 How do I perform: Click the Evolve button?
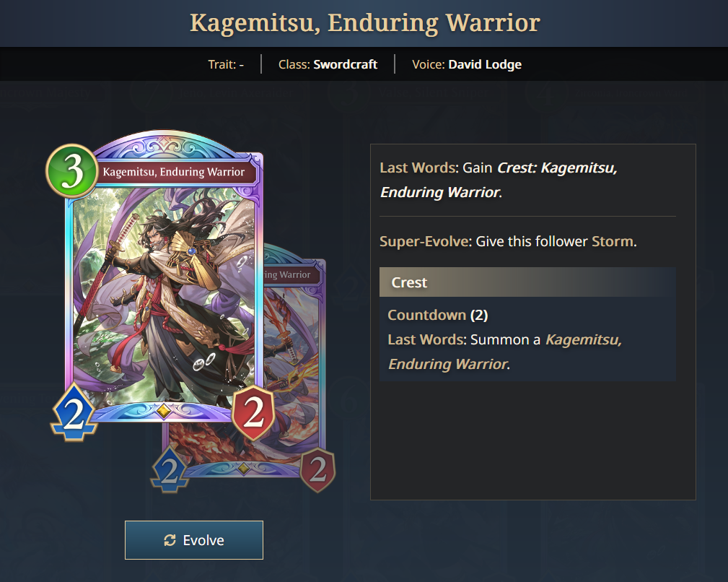click(x=193, y=539)
